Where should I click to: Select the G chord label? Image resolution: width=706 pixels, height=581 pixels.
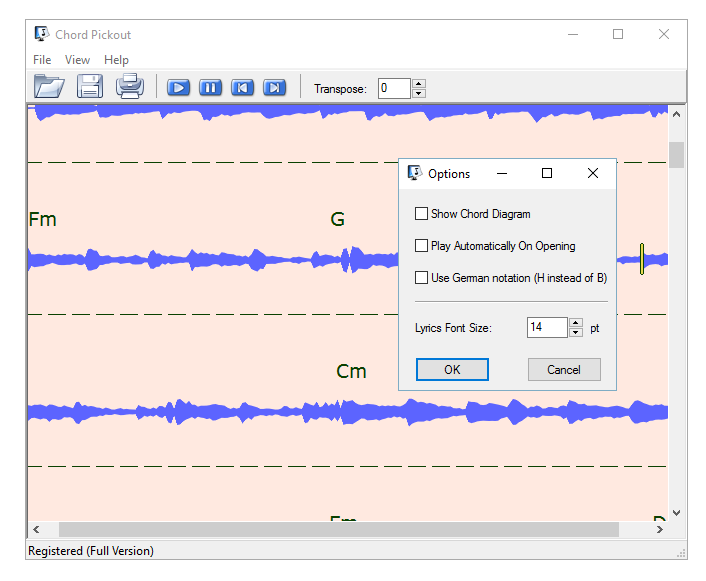[337, 219]
